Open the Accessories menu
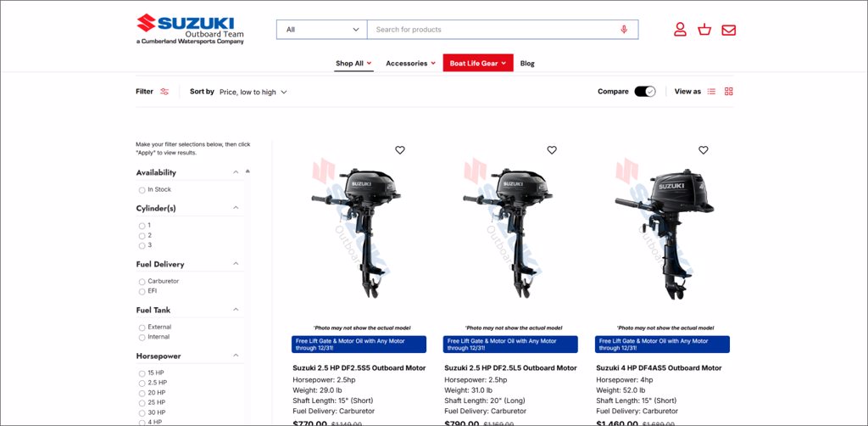868x426 pixels. (410, 63)
